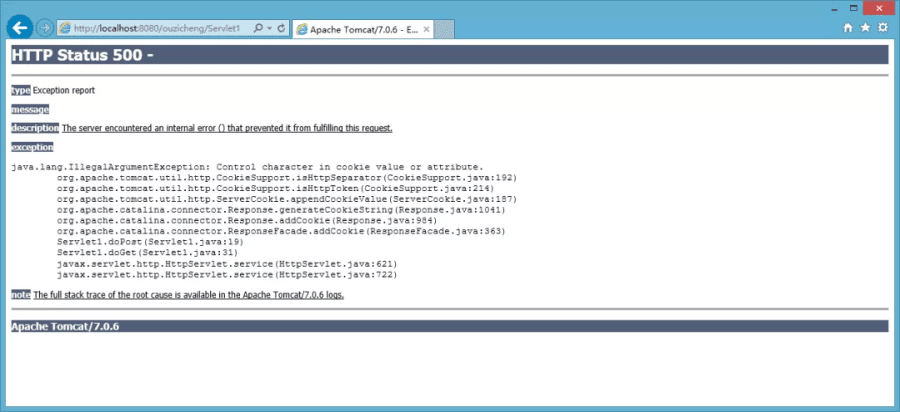Minimize the browser window

pyautogui.click(x=834, y=9)
